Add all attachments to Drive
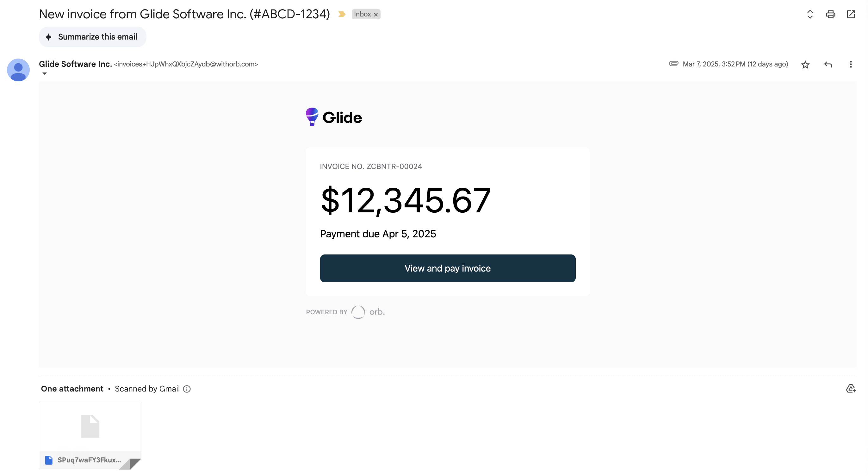The width and height of the screenshot is (868, 476). [x=851, y=389]
